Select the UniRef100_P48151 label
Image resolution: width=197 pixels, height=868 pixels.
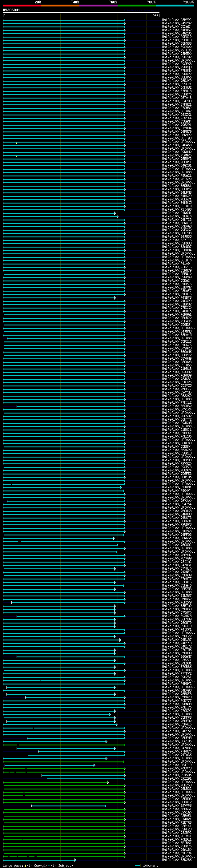pyautogui.click(x=177, y=731)
